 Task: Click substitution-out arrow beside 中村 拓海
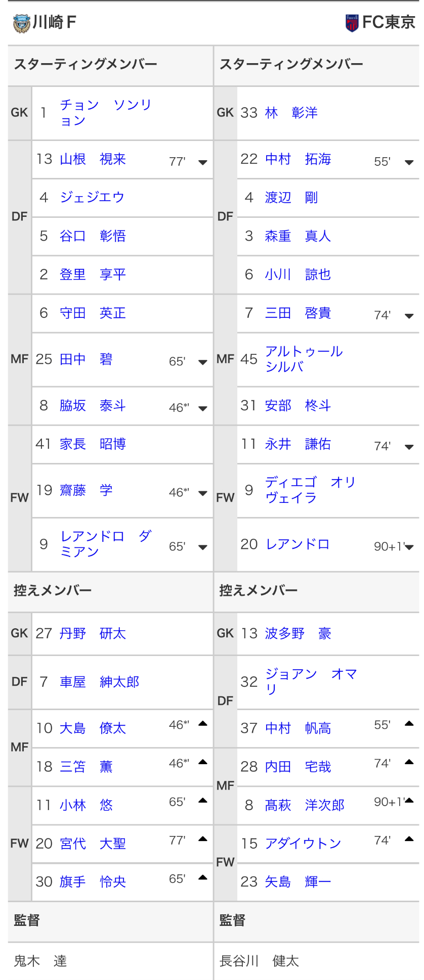(x=409, y=162)
